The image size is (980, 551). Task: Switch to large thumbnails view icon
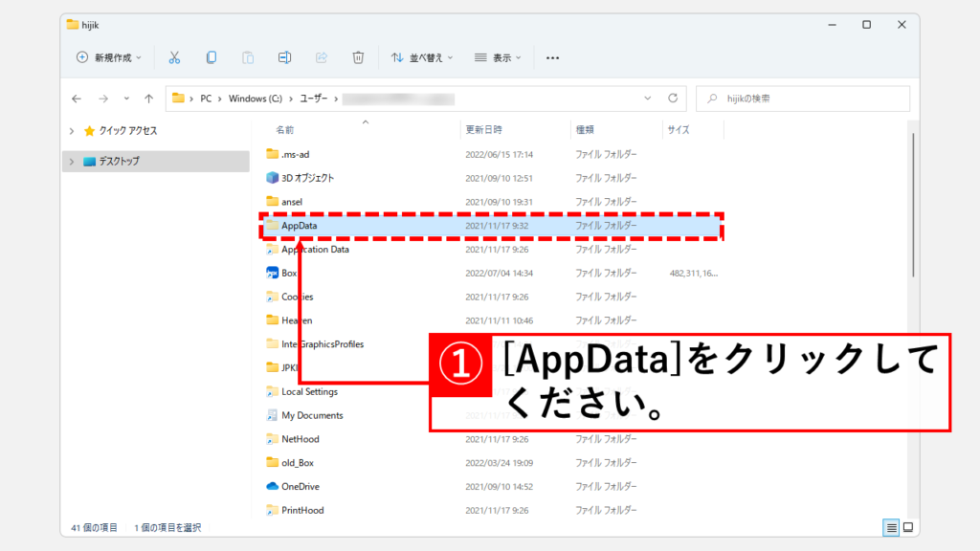[x=908, y=527]
